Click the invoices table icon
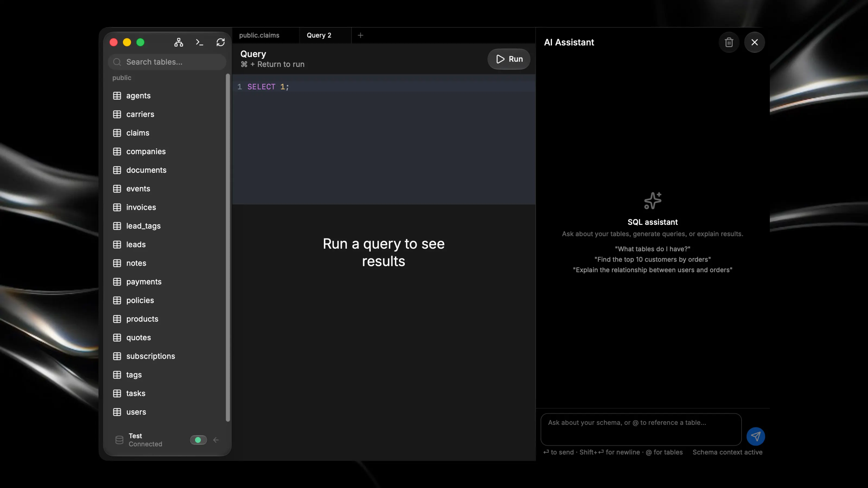 [x=117, y=207]
